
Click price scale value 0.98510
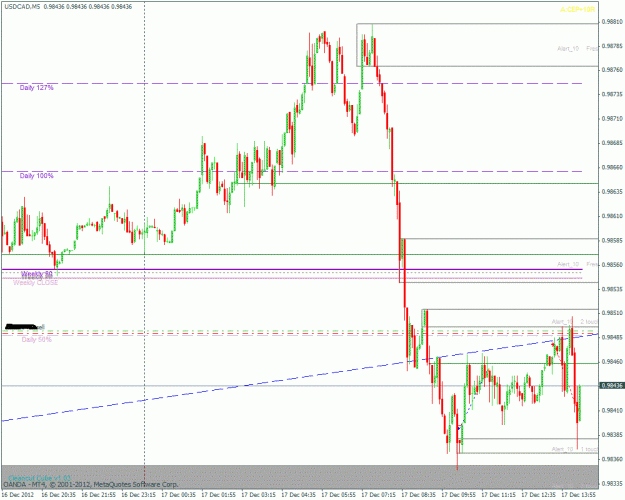pyautogui.click(x=612, y=313)
